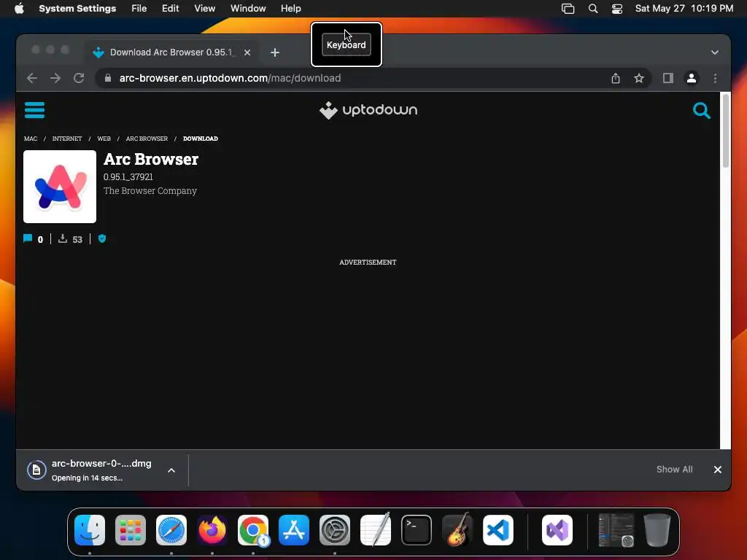The width and height of the screenshot is (747, 560).
Task: Close the downloads bar
Action: [x=718, y=470]
